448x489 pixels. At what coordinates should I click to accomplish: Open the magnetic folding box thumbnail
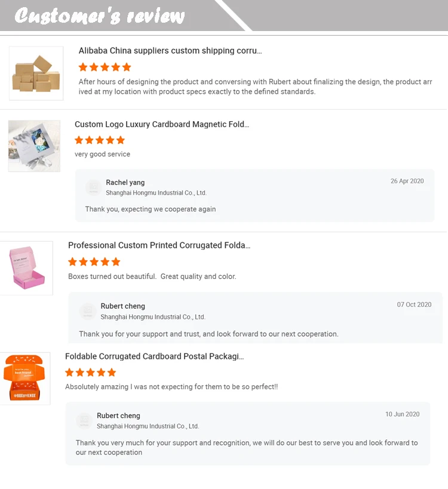pyautogui.click(x=34, y=146)
